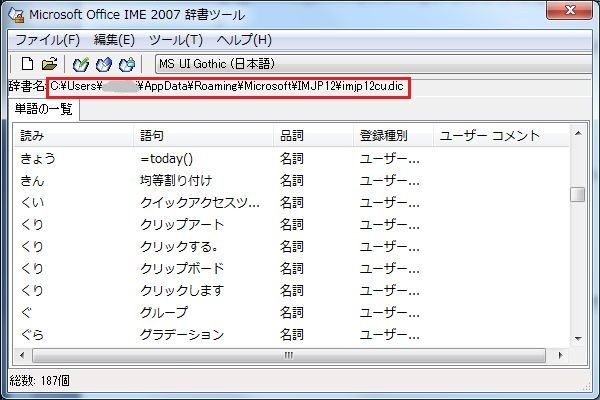Click ユーザー... in the グラデーション row
600x400 pixels.
[390, 335]
